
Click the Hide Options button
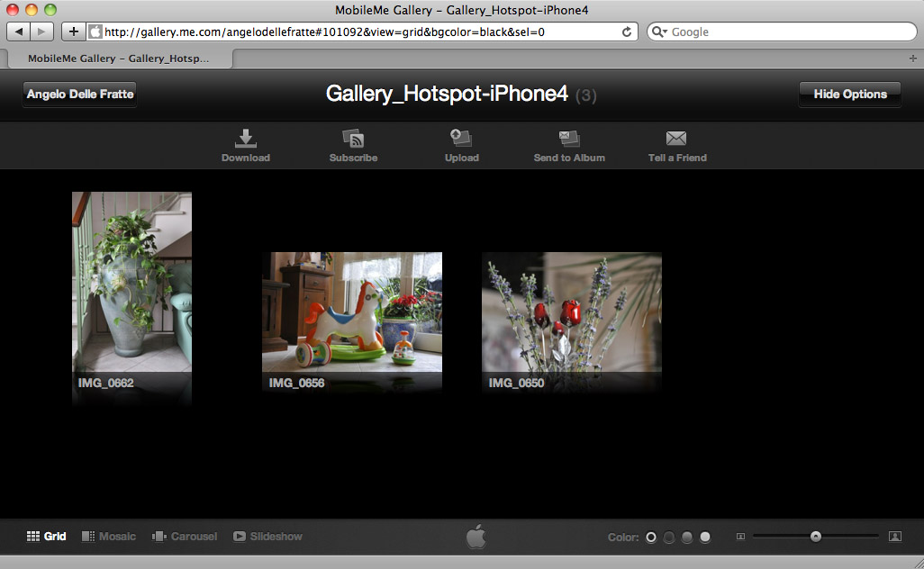pos(850,95)
